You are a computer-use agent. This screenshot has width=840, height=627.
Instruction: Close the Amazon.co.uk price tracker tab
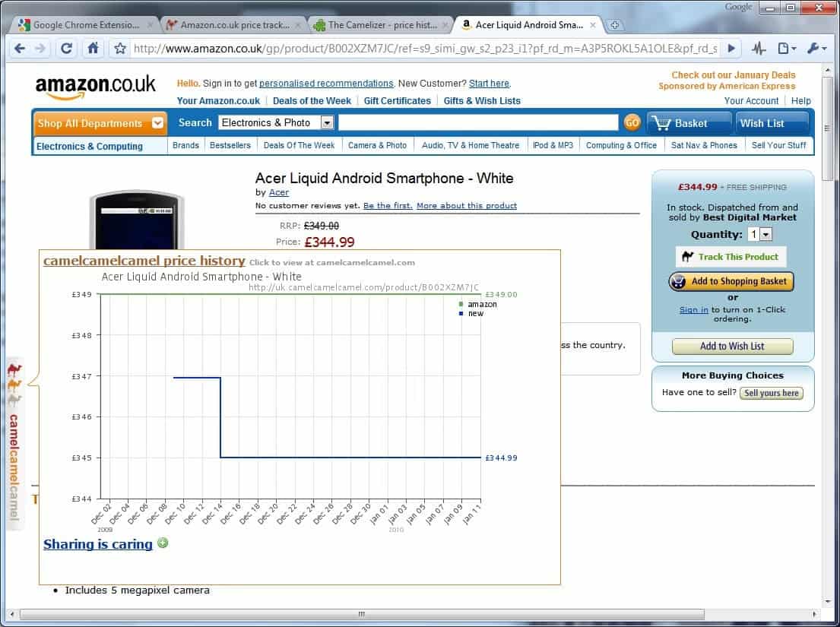298,25
